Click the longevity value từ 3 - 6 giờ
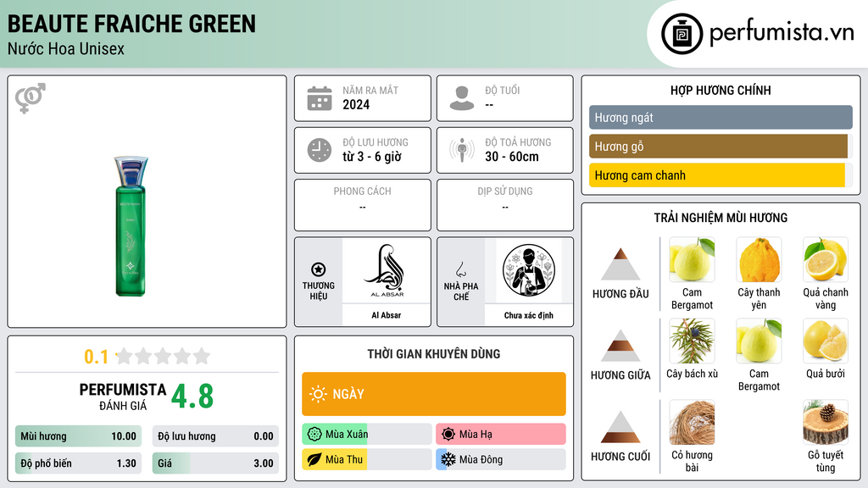The height and width of the screenshot is (488, 868). 372,157
